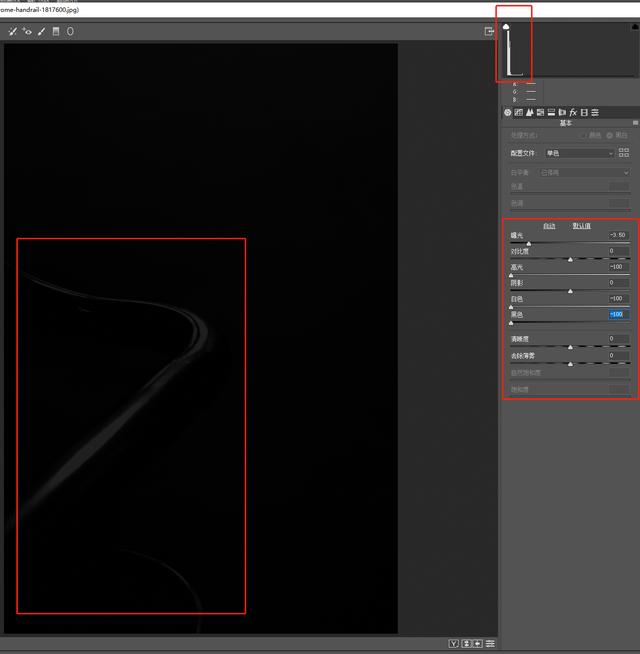The height and width of the screenshot is (654, 640).
Task: Click the 清晰度 clarity slider handle
Action: [570, 347]
